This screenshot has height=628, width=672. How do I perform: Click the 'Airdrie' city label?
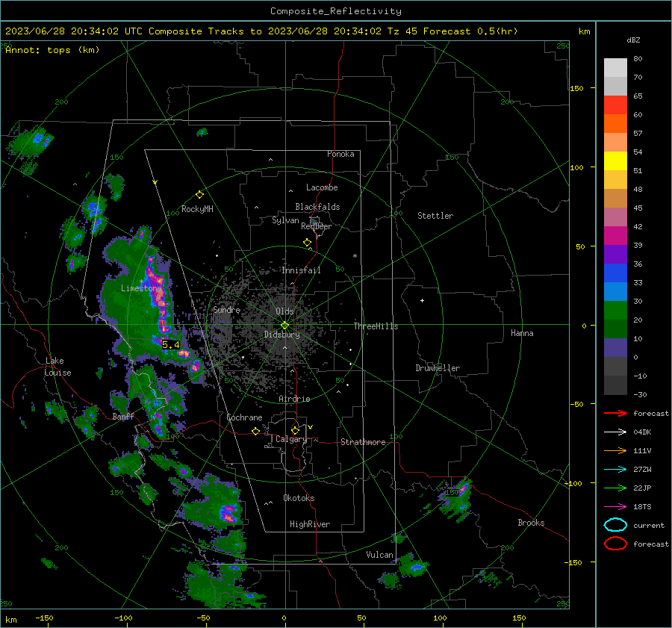(x=294, y=399)
